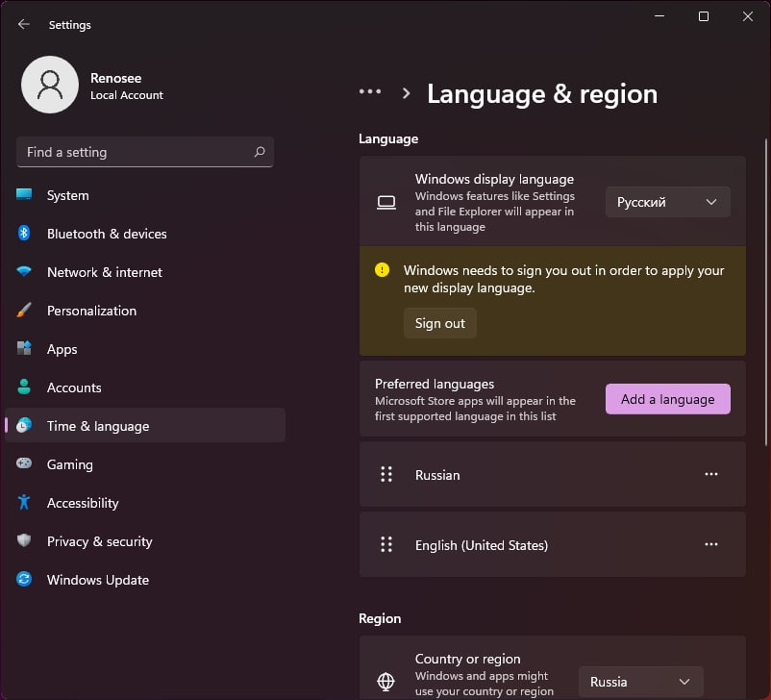Go back using the Settings back arrow

pyautogui.click(x=23, y=24)
